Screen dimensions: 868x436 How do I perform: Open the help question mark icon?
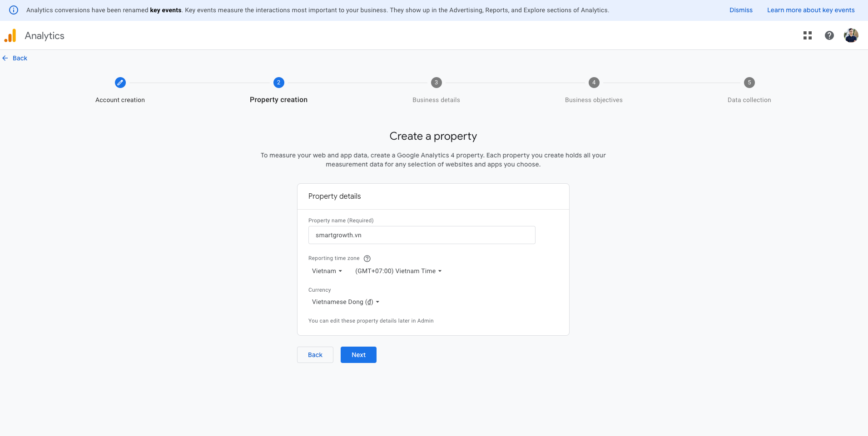(829, 35)
